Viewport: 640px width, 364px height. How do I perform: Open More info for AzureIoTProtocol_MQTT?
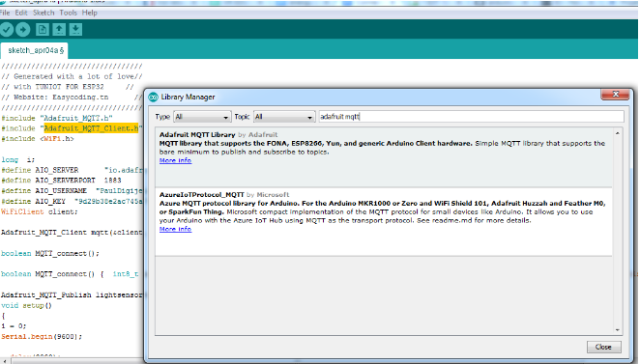click(175, 229)
